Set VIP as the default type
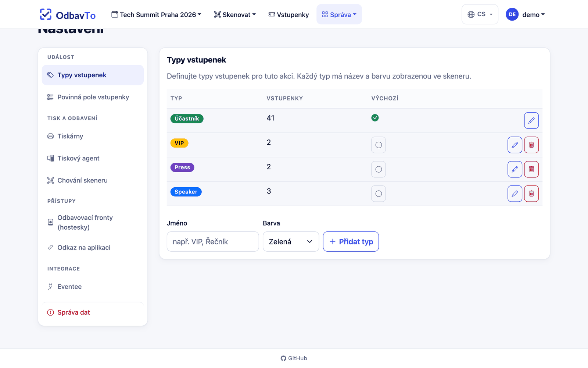The image size is (588, 368). click(x=379, y=145)
